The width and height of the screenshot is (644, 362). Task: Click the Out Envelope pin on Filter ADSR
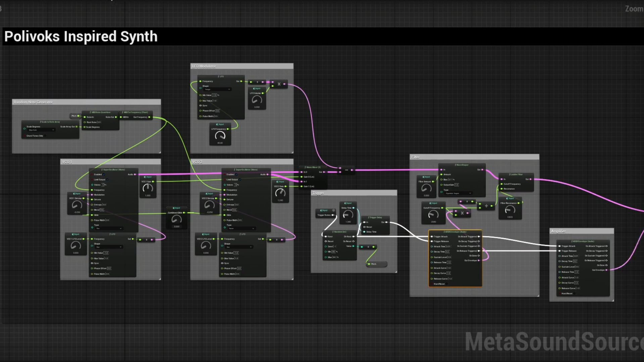(479, 260)
